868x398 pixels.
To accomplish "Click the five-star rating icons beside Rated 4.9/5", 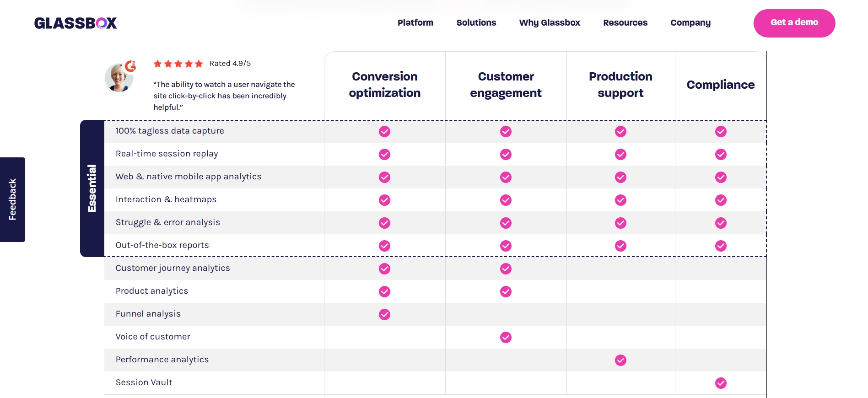I will 178,64.
